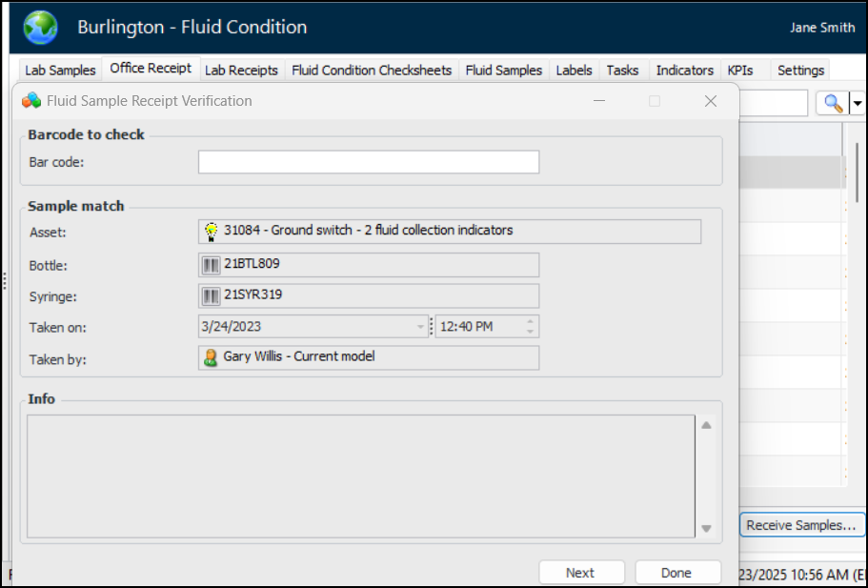Click the Info scrollbar up arrow
Viewport: 868px width, 588px height.
(x=706, y=425)
